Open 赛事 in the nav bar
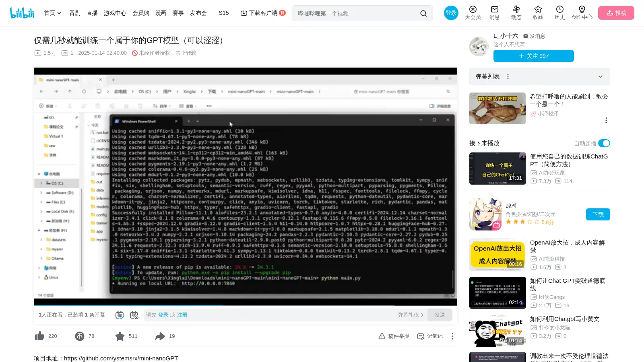Image resolution: width=644 pixels, height=362 pixels. coord(178,13)
